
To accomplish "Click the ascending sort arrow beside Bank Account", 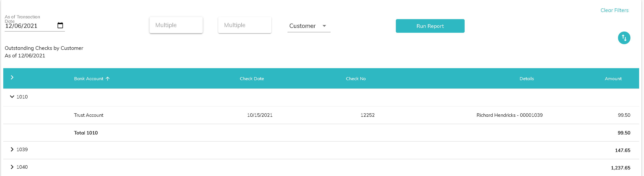I will tap(108, 79).
